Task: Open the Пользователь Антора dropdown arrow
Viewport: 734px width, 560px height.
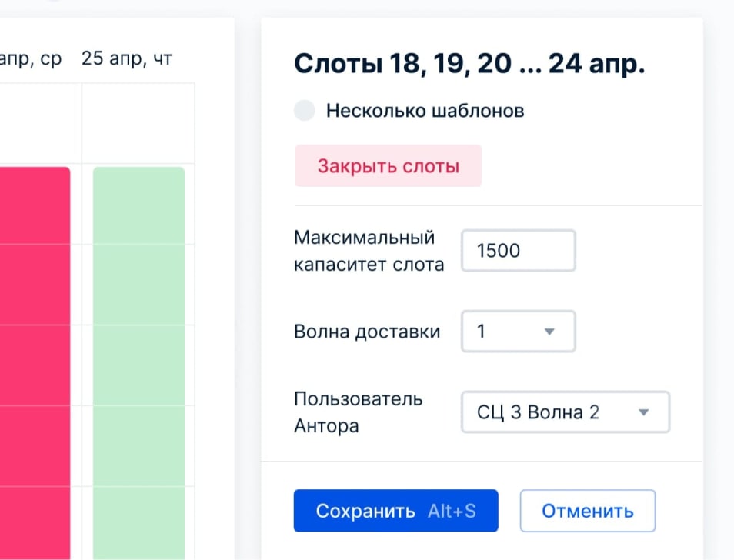Action: (644, 412)
